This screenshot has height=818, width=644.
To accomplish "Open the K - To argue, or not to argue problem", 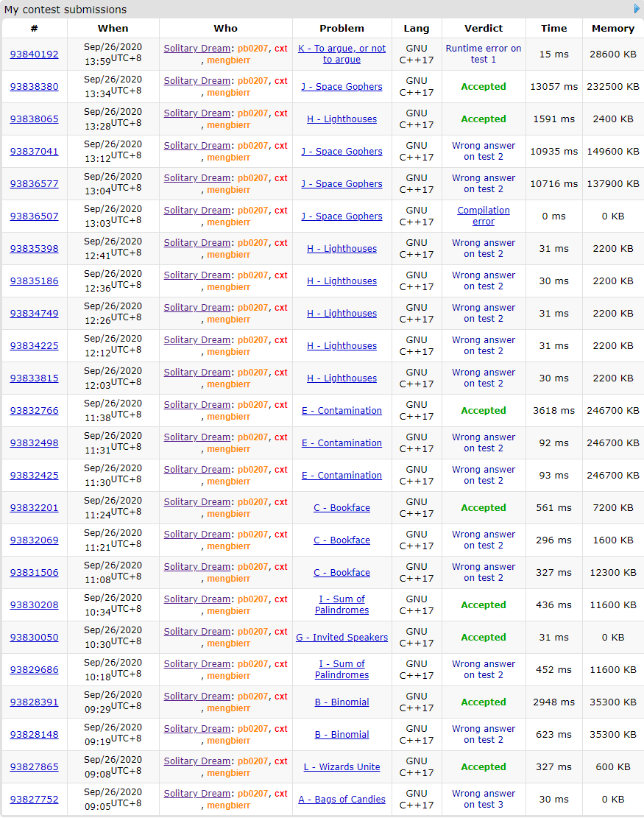I will pyautogui.click(x=342, y=54).
